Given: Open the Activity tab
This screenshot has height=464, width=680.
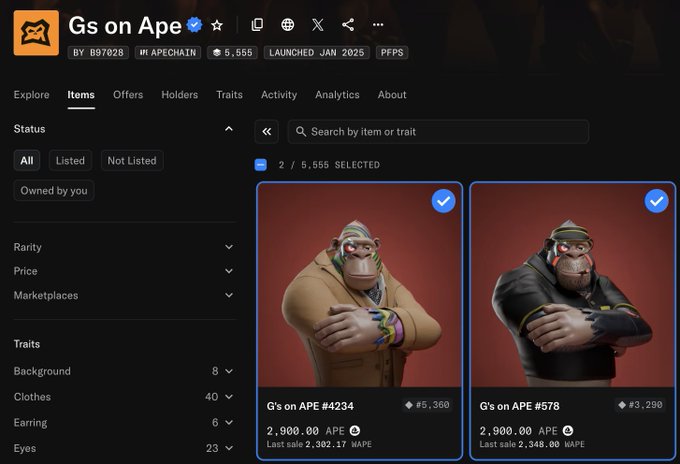Looking at the screenshot, I should point(279,95).
